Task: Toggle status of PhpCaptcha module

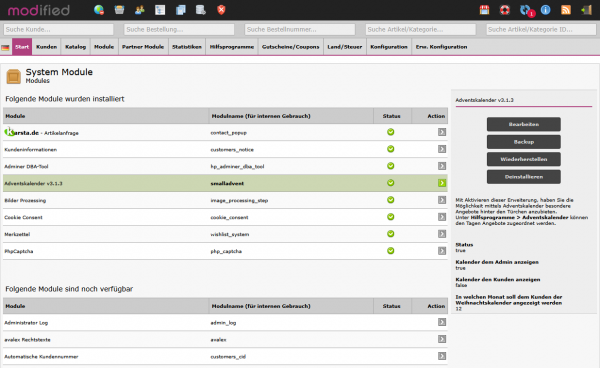Action: click(x=391, y=251)
